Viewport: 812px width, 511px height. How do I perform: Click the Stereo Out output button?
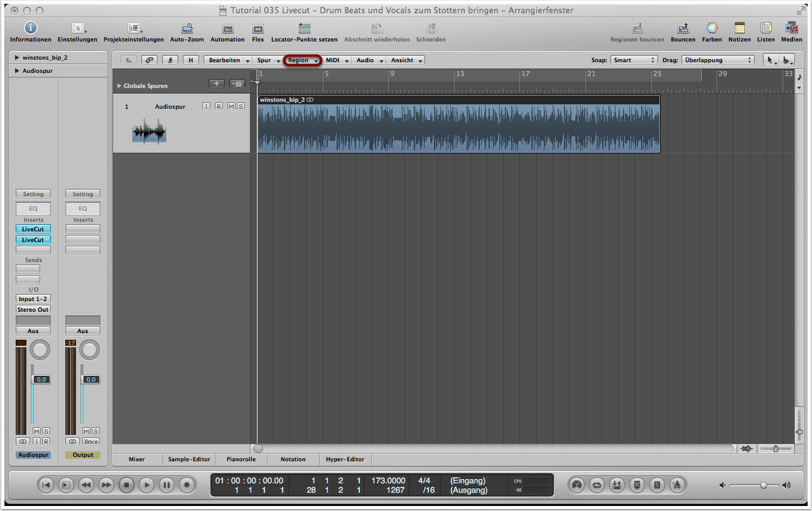(x=33, y=310)
